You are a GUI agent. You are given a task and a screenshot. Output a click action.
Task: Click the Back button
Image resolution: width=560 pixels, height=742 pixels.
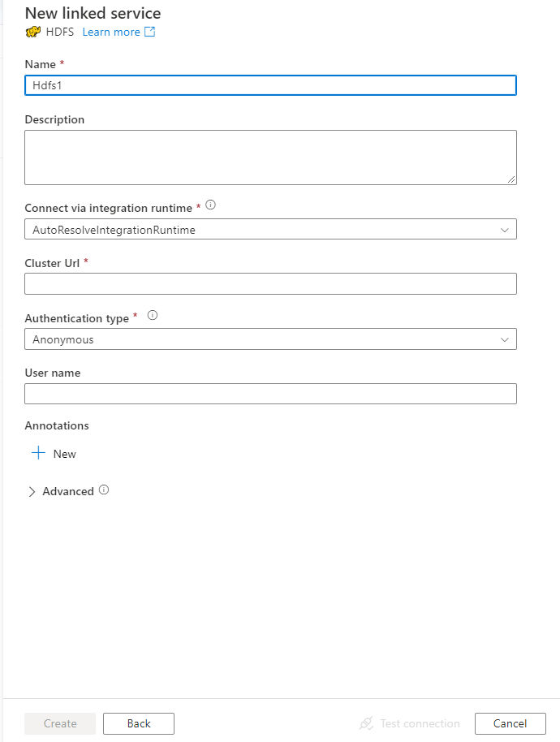pos(138,723)
